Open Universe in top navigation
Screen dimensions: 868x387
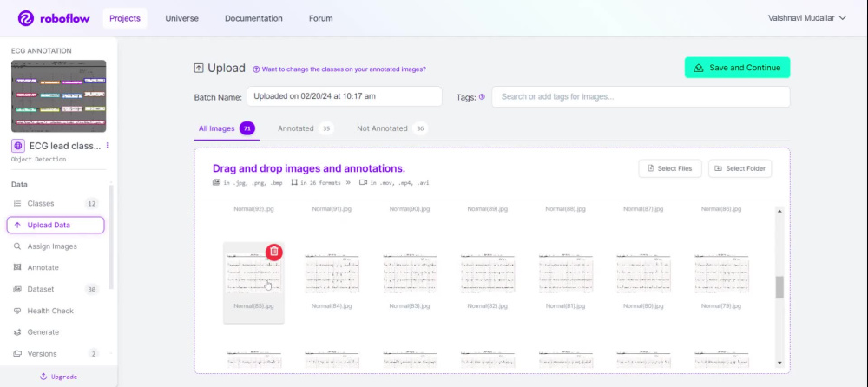181,18
